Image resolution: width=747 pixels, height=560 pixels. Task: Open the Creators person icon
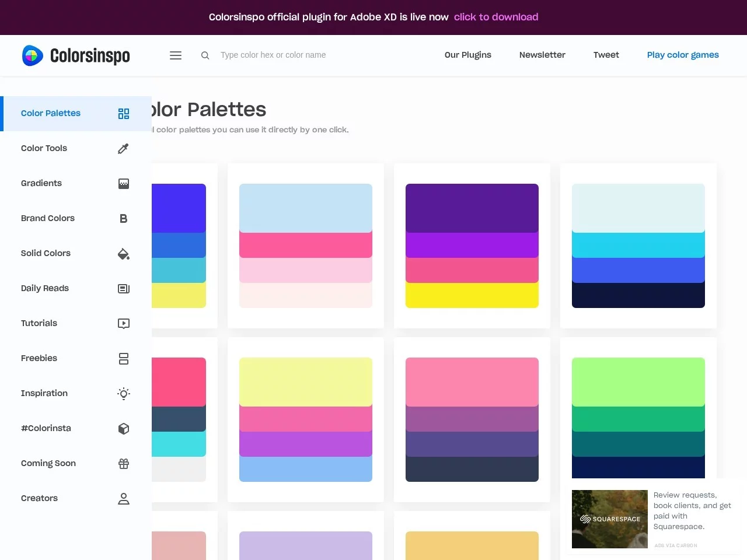(x=123, y=498)
